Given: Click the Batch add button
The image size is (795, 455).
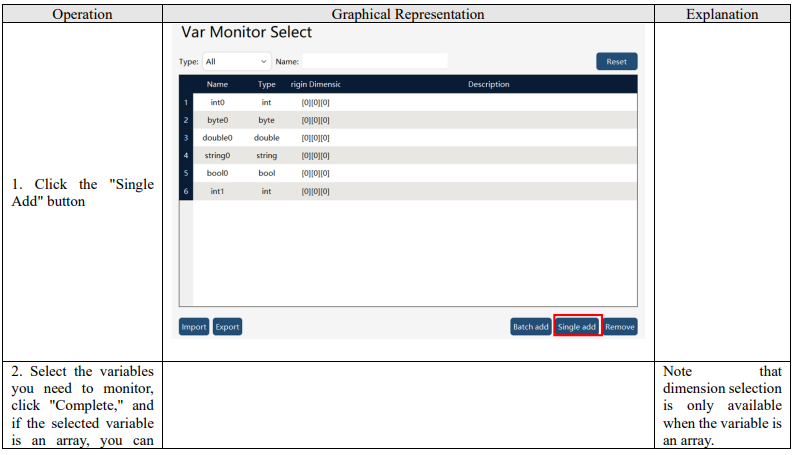Looking at the screenshot, I should [531, 327].
